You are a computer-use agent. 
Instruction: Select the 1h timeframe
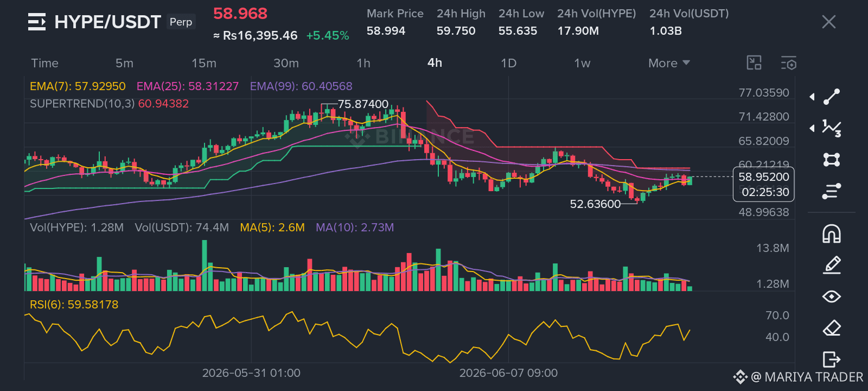363,63
